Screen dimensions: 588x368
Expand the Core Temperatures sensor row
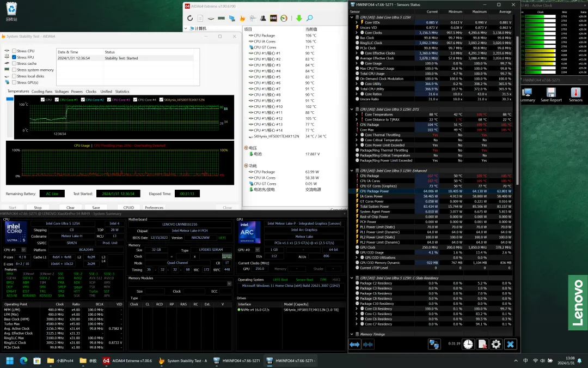(357, 114)
